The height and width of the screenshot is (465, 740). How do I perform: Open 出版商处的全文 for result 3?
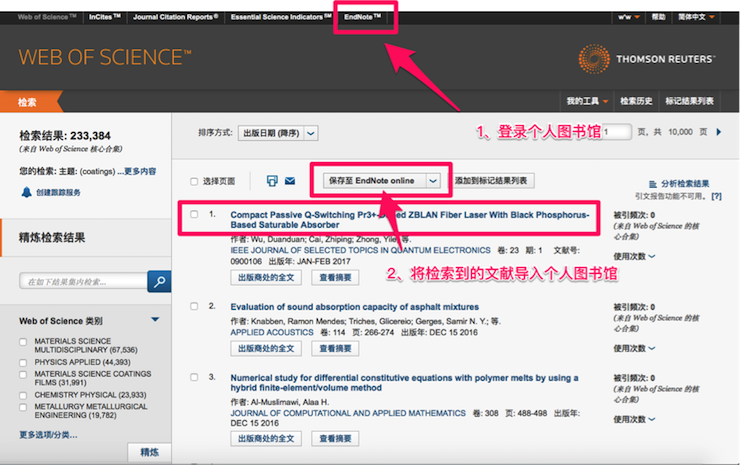266,439
